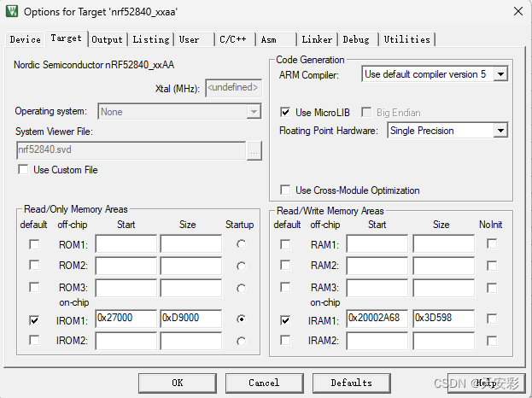Click IROM1 Size field showing 0xD9000
This screenshot has height=398, width=532.
tap(191, 319)
